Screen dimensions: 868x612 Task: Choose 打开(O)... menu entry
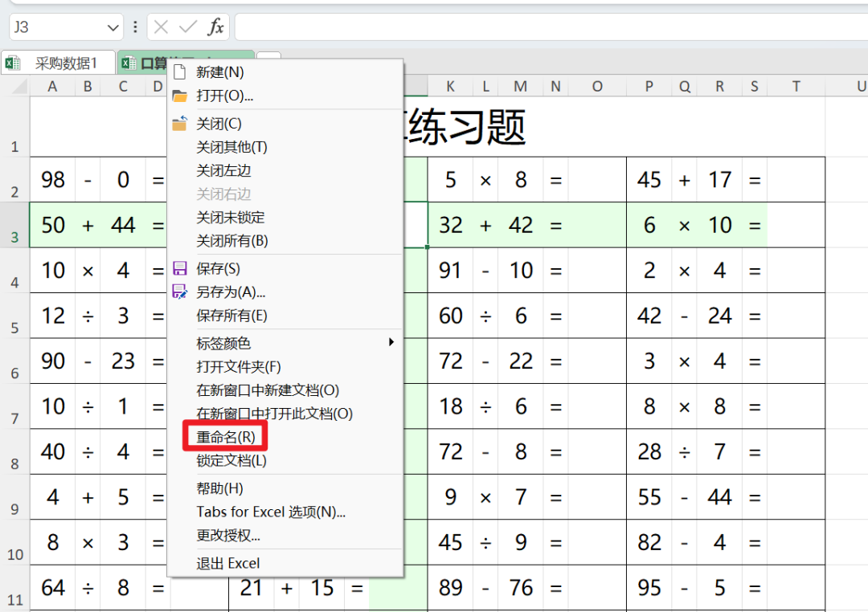coord(285,96)
